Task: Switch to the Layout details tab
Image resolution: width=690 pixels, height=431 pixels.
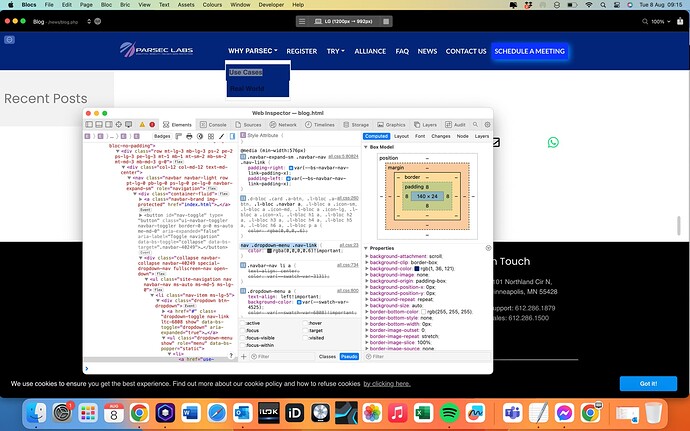Action: 401,136
